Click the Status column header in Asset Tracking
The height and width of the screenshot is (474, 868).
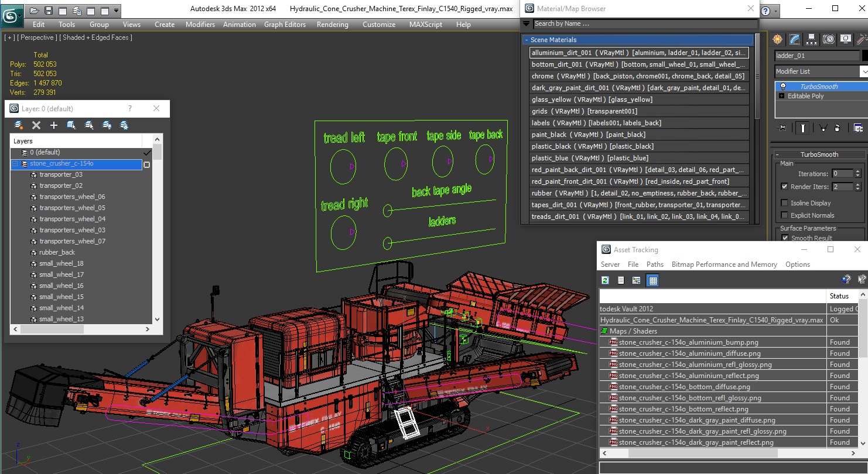(x=843, y=296)
